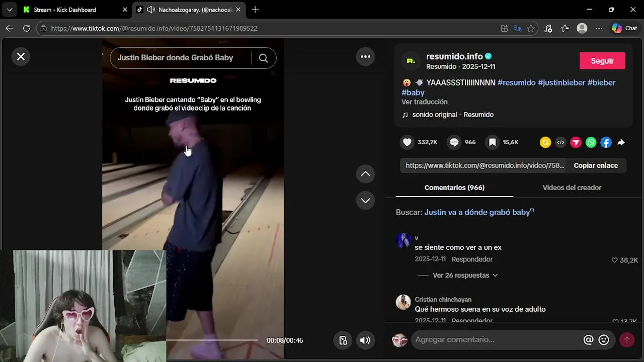Send to friends with the red icon

click(x=576, y=143)
